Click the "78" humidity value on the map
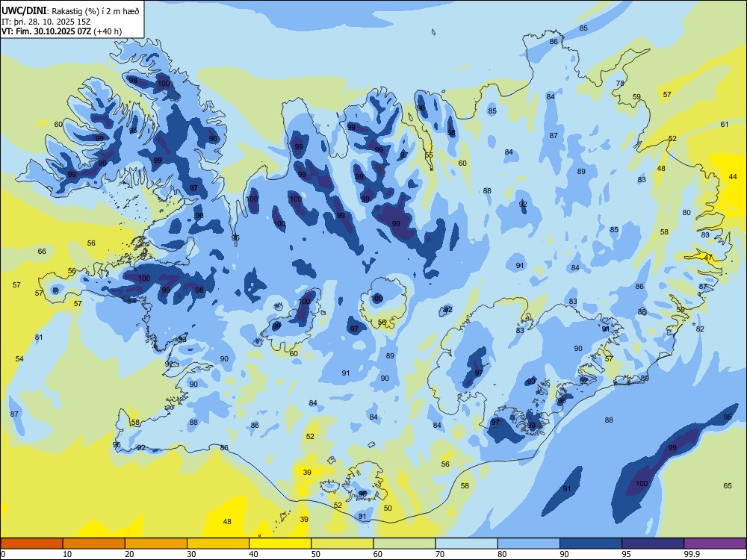 tap(620, 83)
